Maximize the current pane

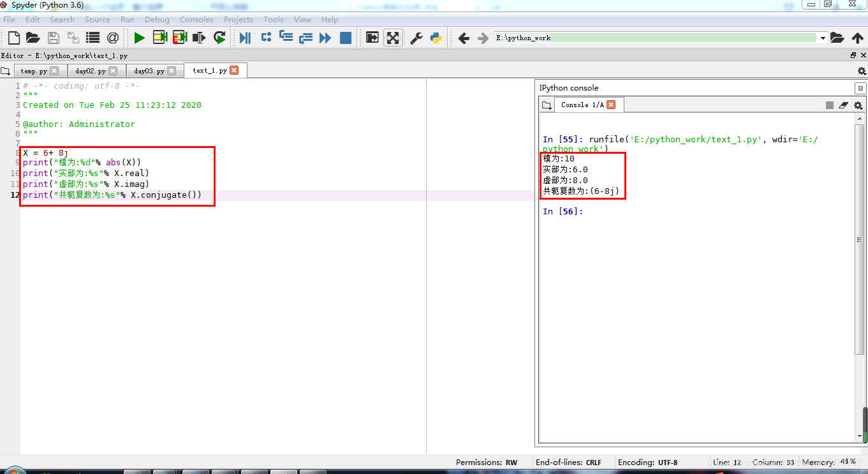[x=372, y=38]
